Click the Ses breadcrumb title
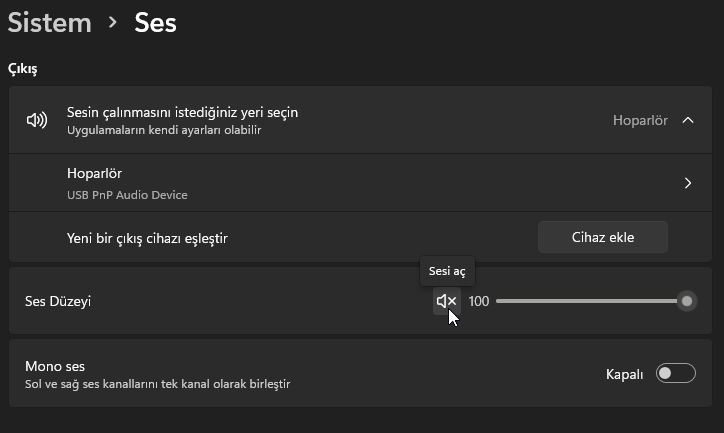 point(155,23)
